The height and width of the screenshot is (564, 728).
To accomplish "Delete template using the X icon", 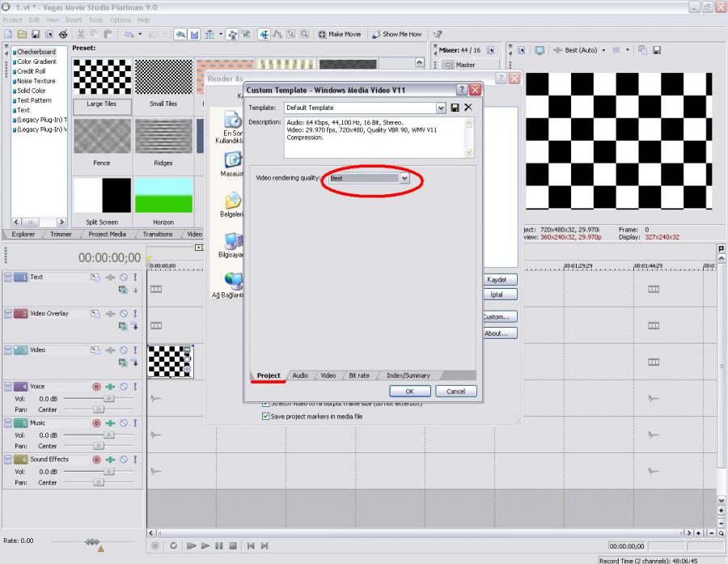I will 468,108.
